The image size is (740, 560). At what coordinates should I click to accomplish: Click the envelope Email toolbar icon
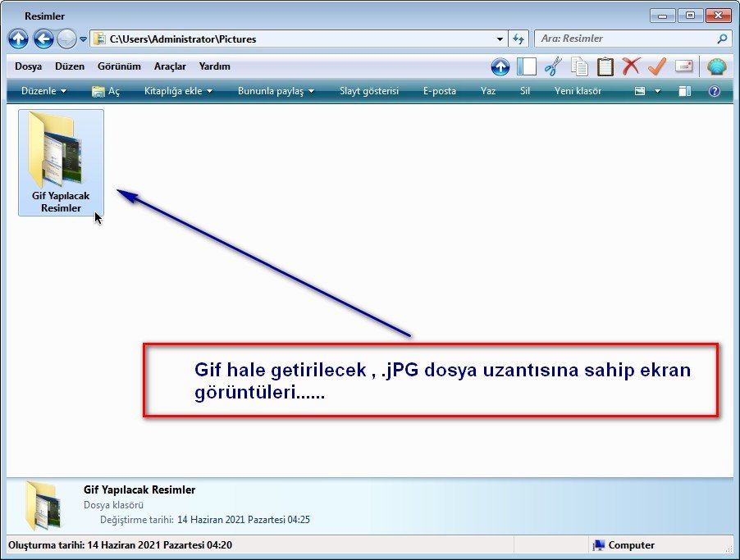coord(683,66)
